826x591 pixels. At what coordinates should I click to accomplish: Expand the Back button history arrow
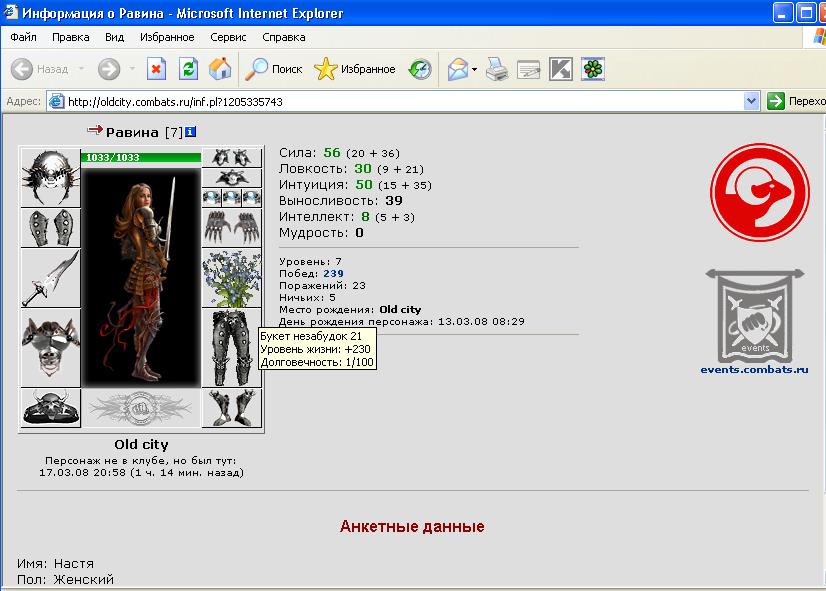[x=81, y=69]
